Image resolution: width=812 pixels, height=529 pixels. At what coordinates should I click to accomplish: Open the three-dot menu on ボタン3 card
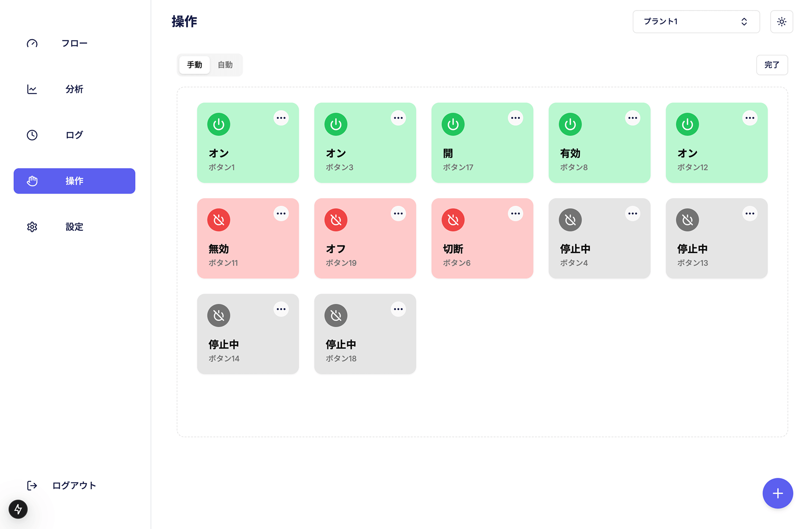click(x=398, y=118)
